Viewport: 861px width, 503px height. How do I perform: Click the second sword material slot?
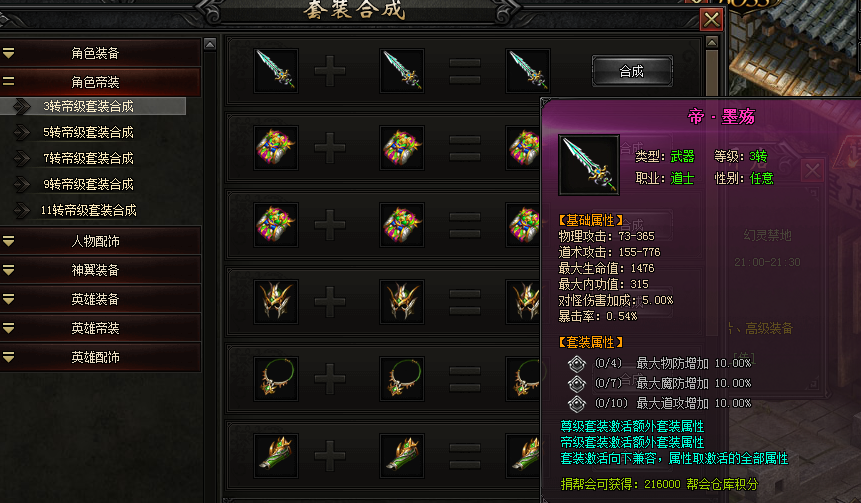coord(402,70)
